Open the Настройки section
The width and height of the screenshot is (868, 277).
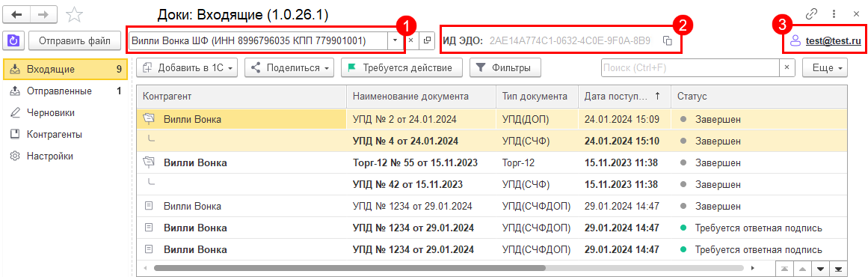pos(66,156)
